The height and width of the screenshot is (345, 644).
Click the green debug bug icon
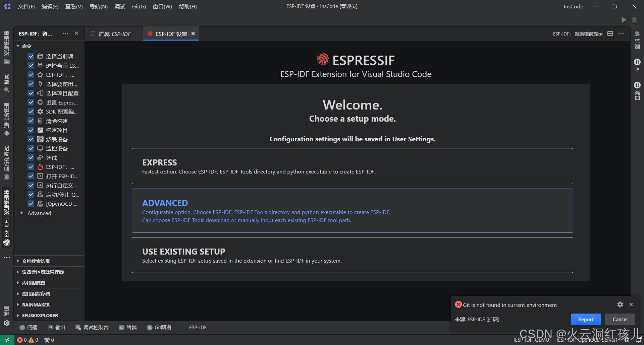[x=634, y=20]
